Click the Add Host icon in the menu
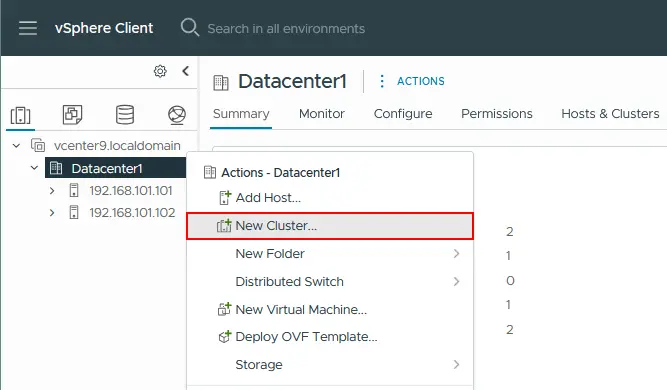Image resolution: width=667 pixels, height=390 pixels. click(225, 198)
